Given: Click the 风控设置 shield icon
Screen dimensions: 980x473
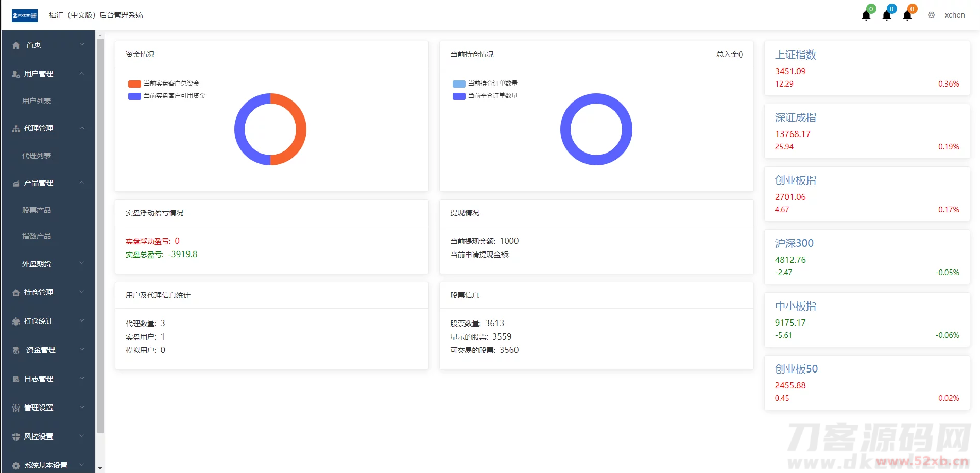Looking at the screenshot, I should tap(16, 436).
